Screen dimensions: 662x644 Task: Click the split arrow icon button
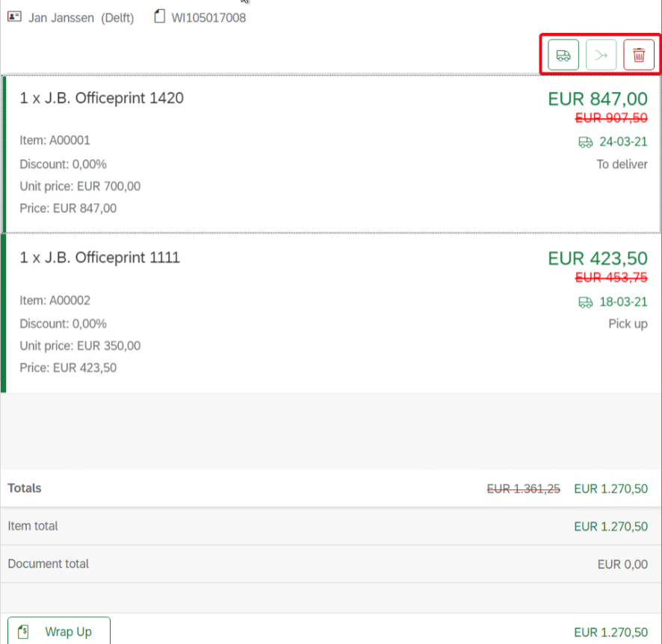(x=601, y=55)
